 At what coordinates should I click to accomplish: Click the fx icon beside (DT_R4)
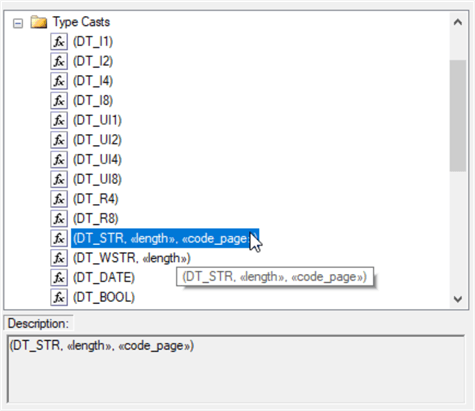tap(59, 199)
